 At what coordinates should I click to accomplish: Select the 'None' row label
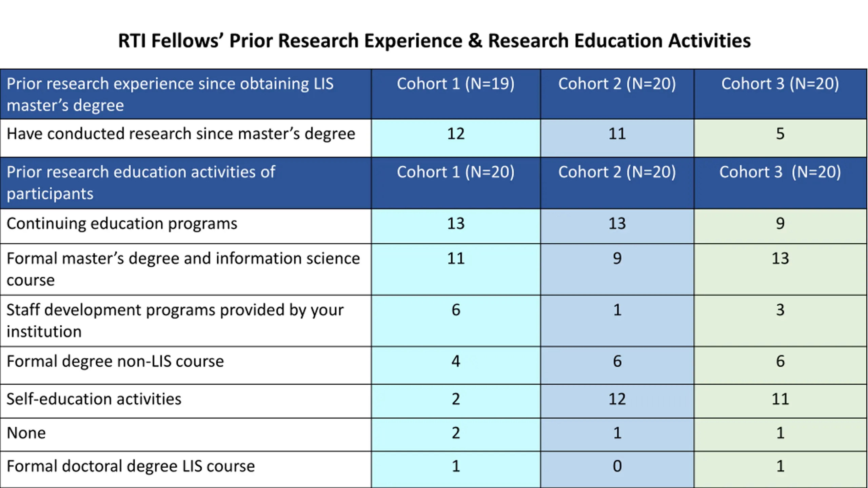click(26, 433)
